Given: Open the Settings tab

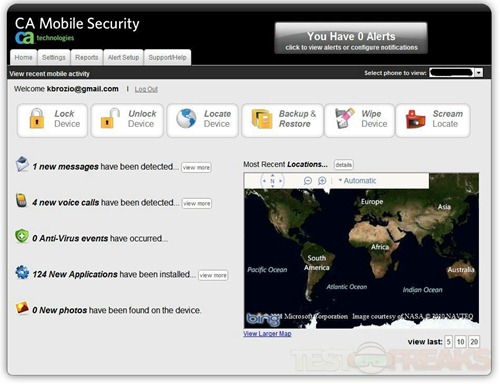Looking at the screenshot, I should coord(54,57).
